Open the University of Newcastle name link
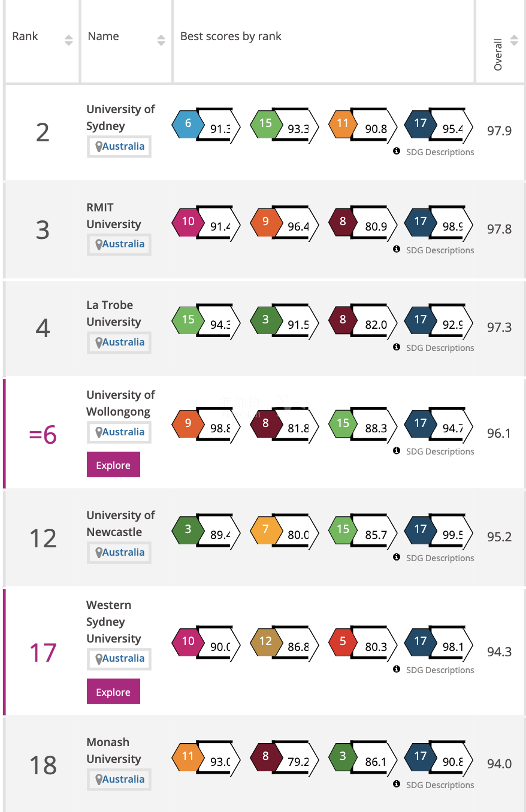The width and height of the screenshot is (526, 812). point(120,523)
